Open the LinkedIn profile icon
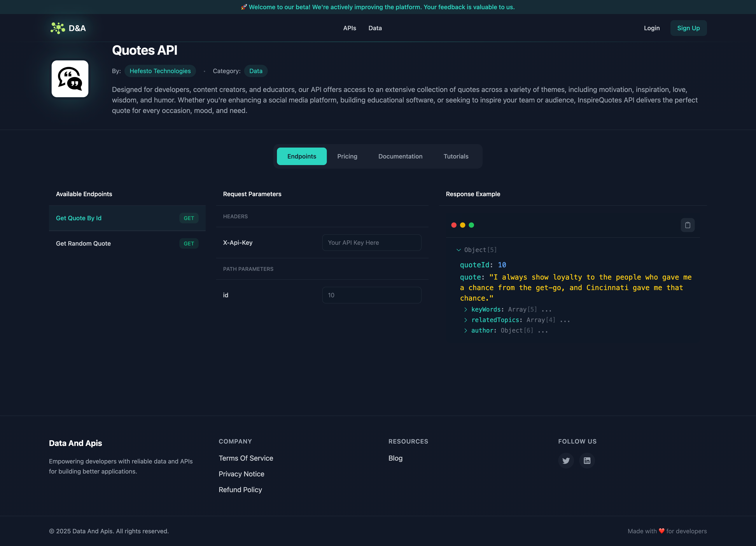The image size is (756, 546). (x=587, y=461)
